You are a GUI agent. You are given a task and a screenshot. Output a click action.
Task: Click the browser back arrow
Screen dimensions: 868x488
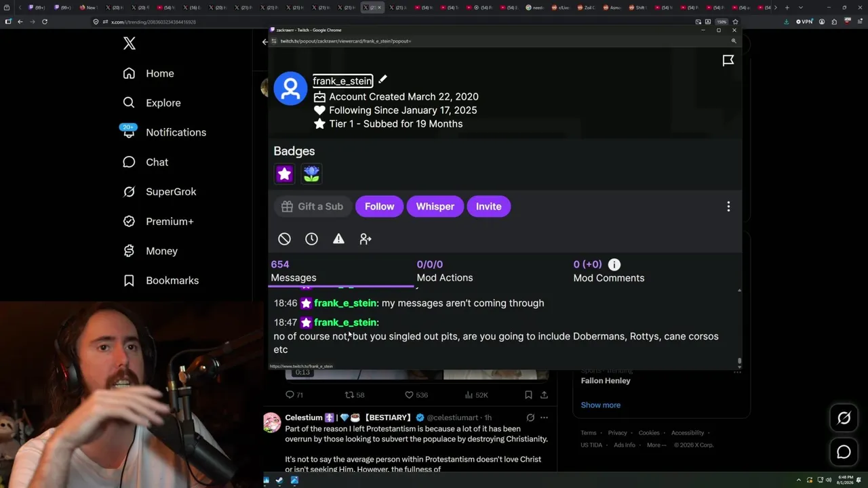(20, 22)
